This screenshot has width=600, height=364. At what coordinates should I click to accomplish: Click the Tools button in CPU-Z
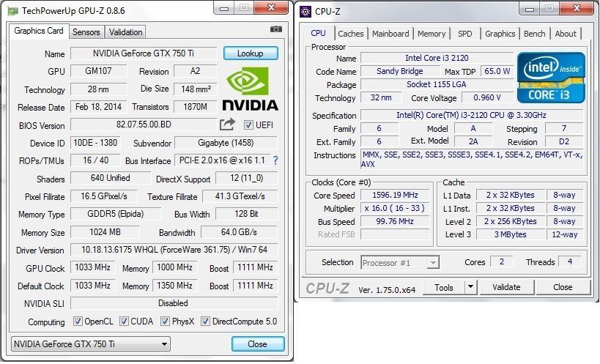click(x=444, y=287)
